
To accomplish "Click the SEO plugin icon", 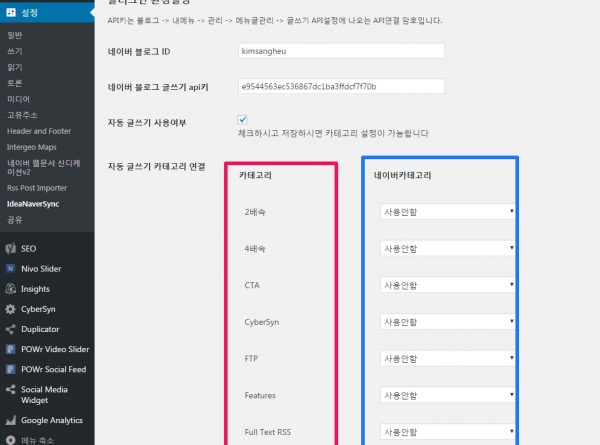I will click(11, 249).
